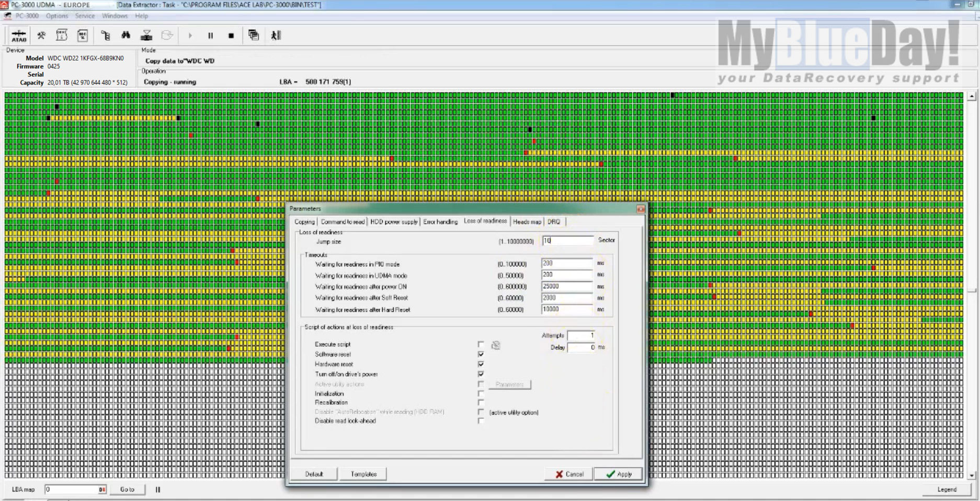Click the third toolbar icon next to tools

(62, 36)
